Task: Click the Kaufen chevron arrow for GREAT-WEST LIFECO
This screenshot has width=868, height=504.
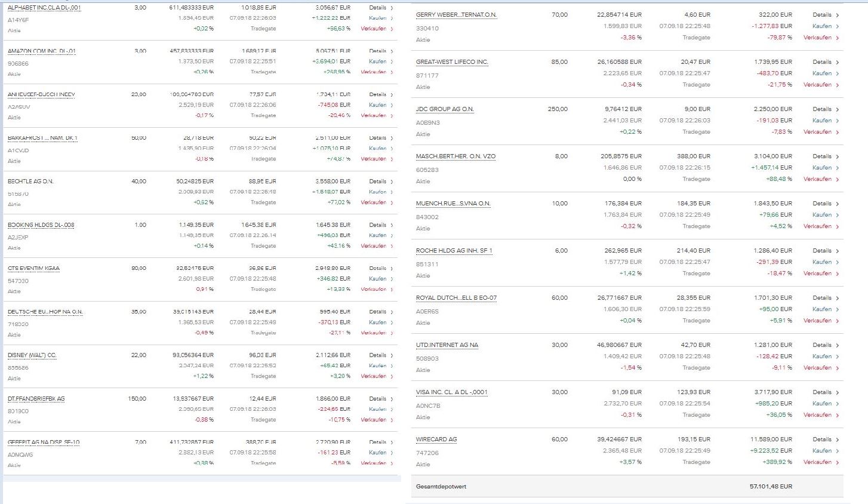Action: [838, 74]
